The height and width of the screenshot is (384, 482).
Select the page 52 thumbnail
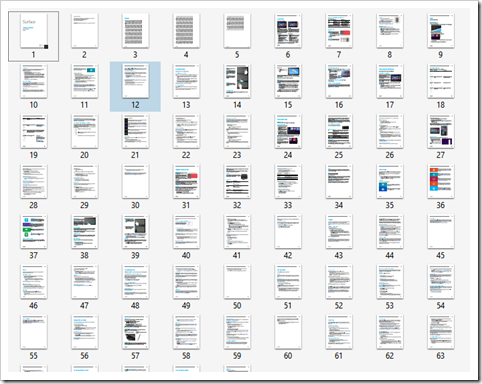(339, 282)
